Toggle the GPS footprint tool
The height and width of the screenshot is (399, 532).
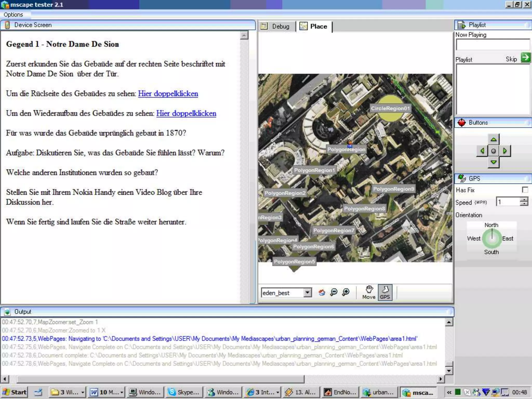(x=385, y=292)
